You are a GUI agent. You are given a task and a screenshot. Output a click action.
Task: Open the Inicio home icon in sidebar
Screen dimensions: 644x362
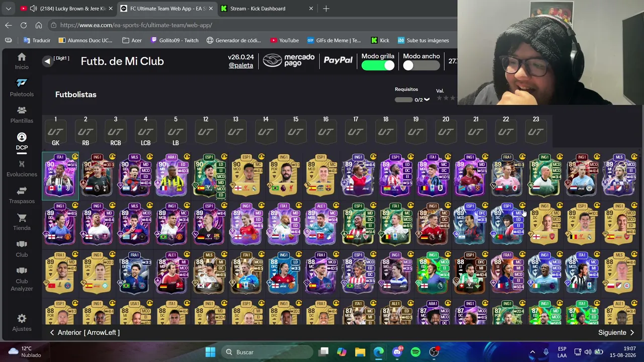22,61
